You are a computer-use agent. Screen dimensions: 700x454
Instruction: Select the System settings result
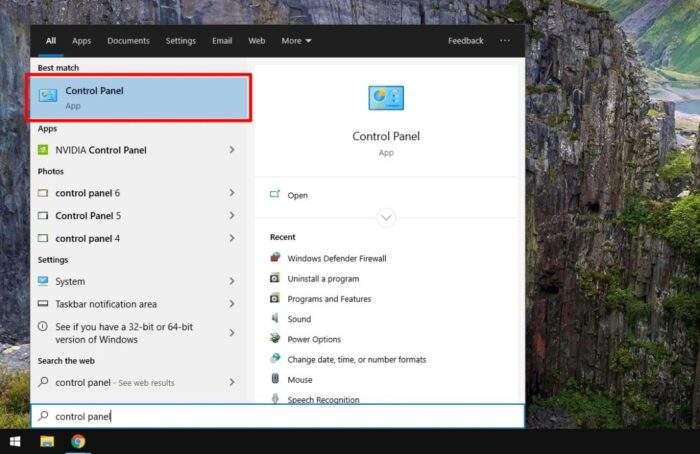tap(138, 281)
